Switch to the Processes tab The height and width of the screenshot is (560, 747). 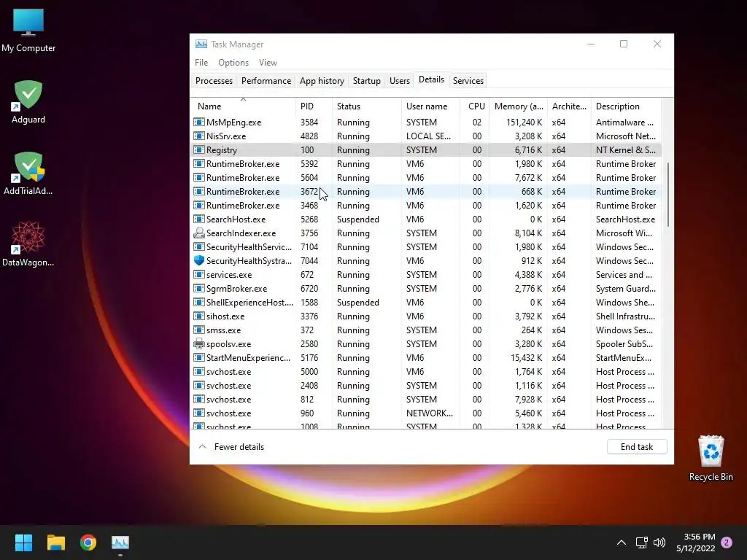point(214,80)
